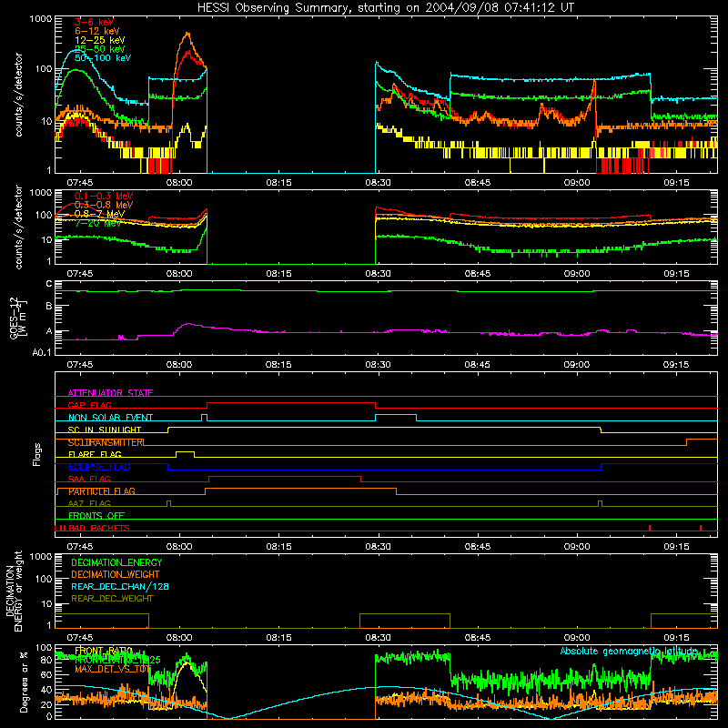Click the GOES-12 axis title

coord(18,318)
